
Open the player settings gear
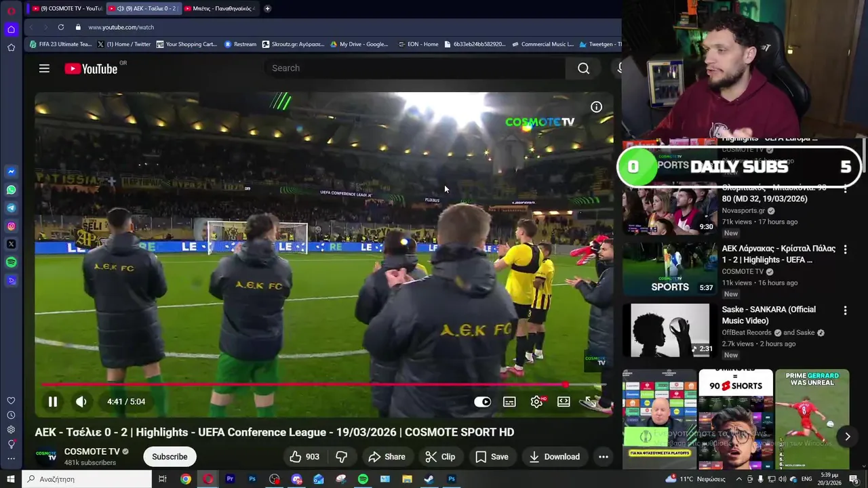click(536, 402)
